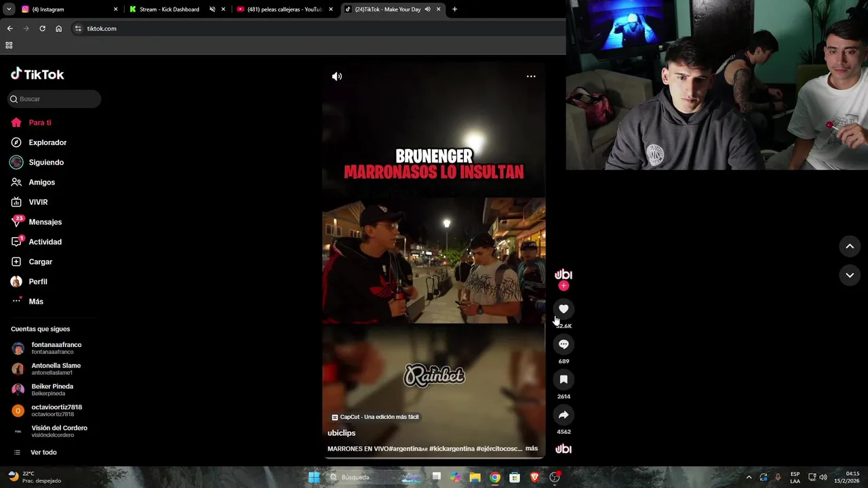Viewport: 868px width, 488px height.
Task: Open the ubi sound disc icon
Action: coord(564,449)
